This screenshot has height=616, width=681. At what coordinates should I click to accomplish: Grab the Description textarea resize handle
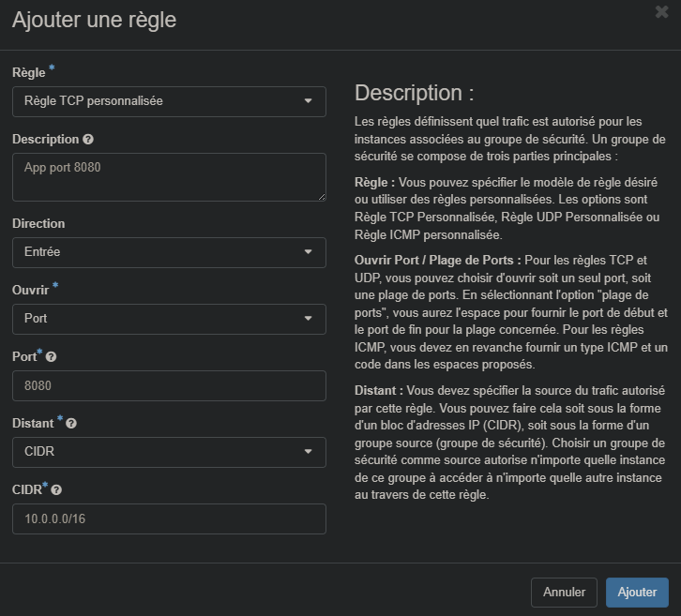322,196
